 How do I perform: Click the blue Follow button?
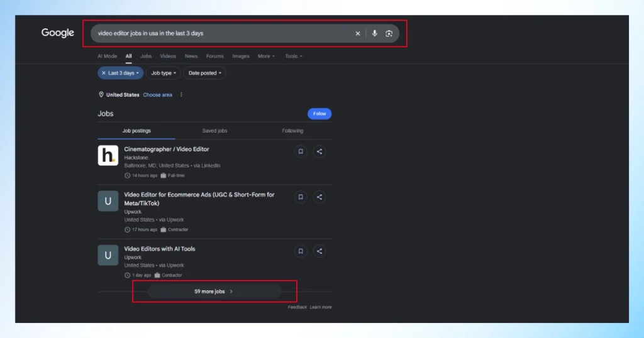[x=319, y=114]
